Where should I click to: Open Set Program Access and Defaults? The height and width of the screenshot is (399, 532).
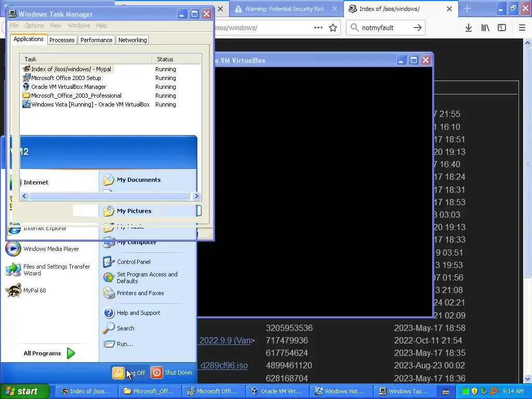pos(140,277)
